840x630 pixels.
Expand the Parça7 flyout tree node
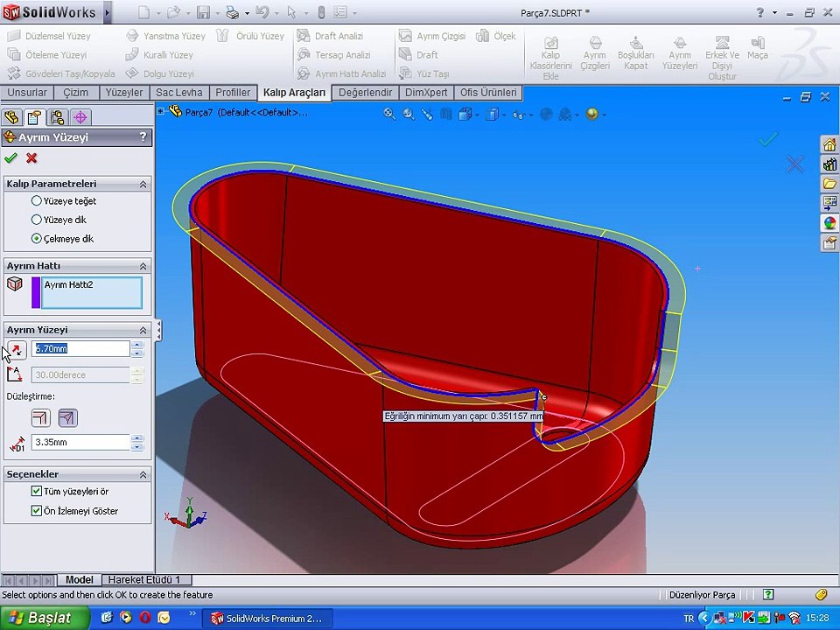pos(160,111)
